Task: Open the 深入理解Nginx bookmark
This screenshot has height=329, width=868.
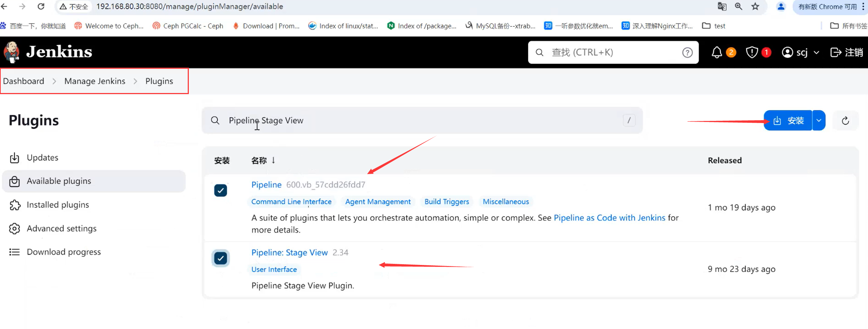Action: click(x=657, y=26)
